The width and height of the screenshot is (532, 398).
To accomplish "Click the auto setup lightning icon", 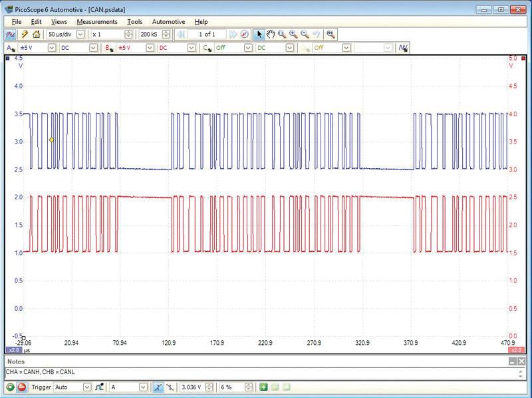I will click(x=25, y=35).
